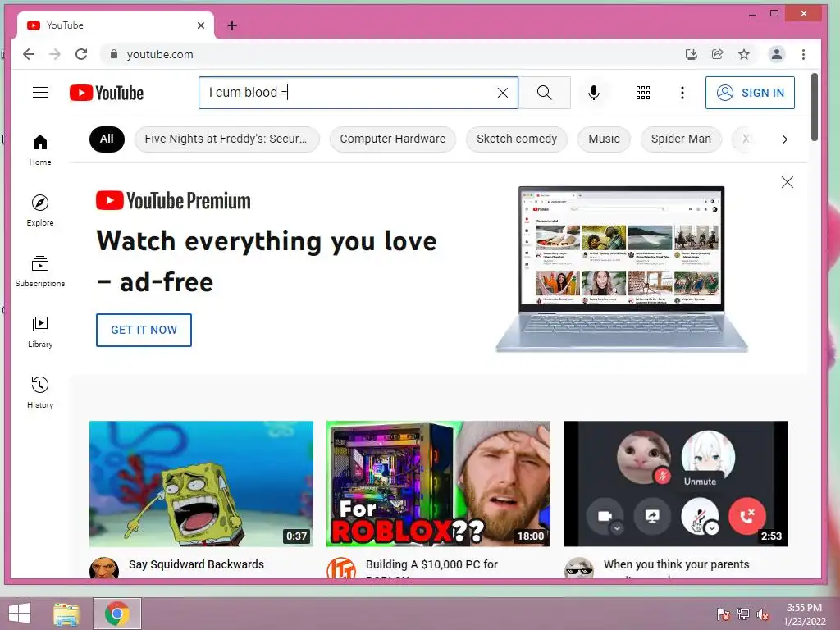
Task: Click the YouTube logo
Action: (x=107, y=93)
